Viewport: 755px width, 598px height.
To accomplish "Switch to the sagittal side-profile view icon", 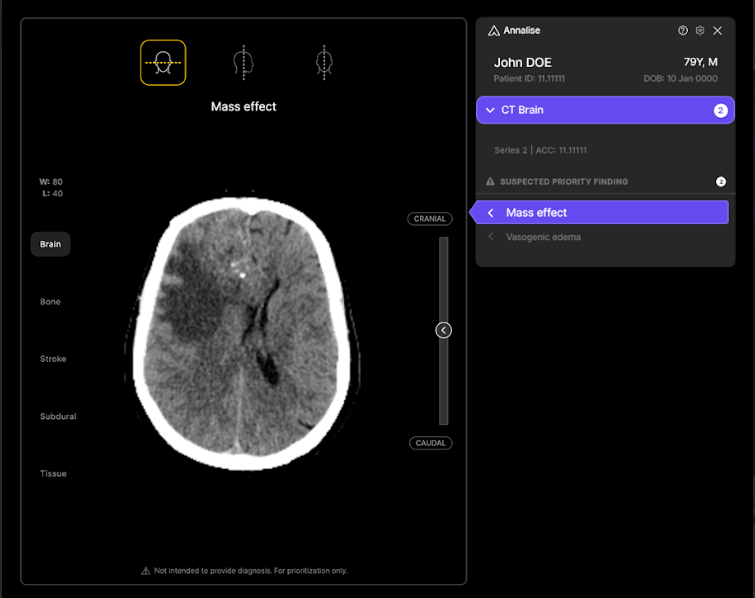I will 241,62.
